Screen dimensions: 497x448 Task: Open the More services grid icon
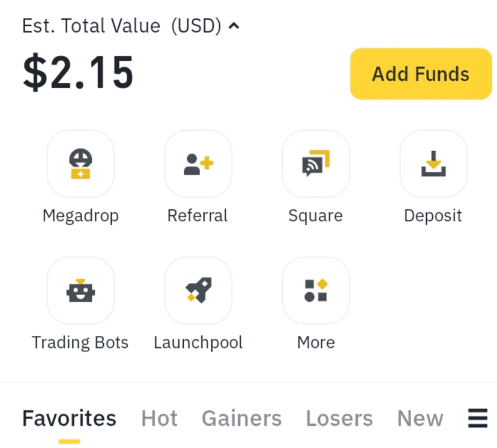pyautogui.click(x=316, y=290)
